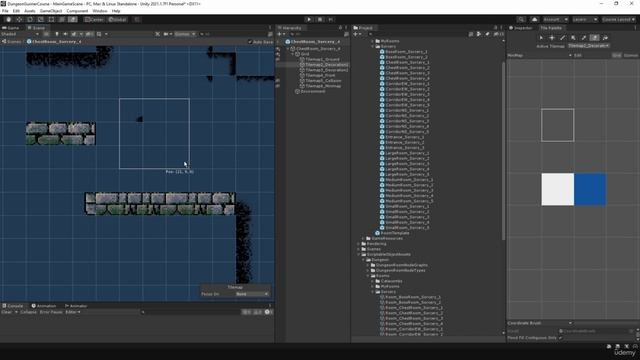Open Tilemap Focus On dropdown overlay
Image resolution: width=640 pixels, height=360 pixels.
tap(252, 294)
